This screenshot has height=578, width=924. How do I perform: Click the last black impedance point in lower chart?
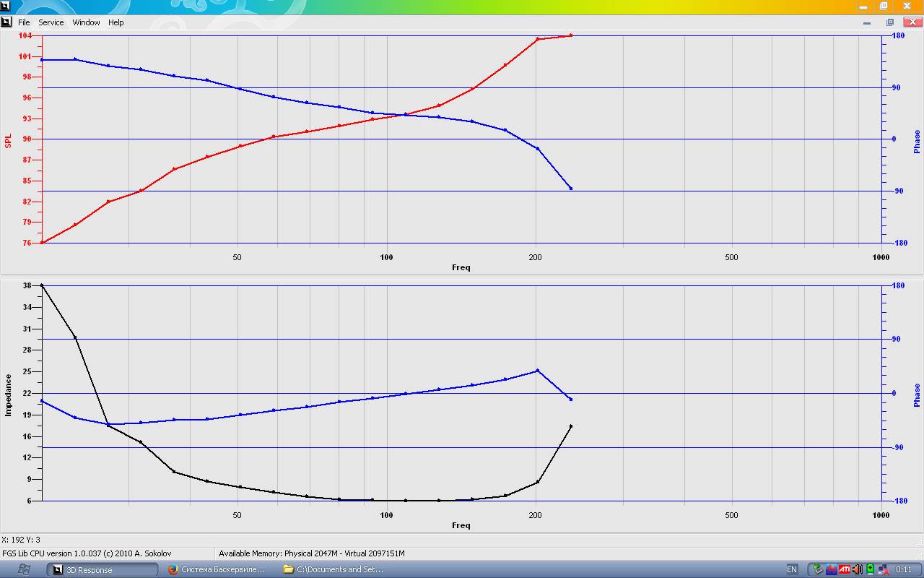pos(571,426)
